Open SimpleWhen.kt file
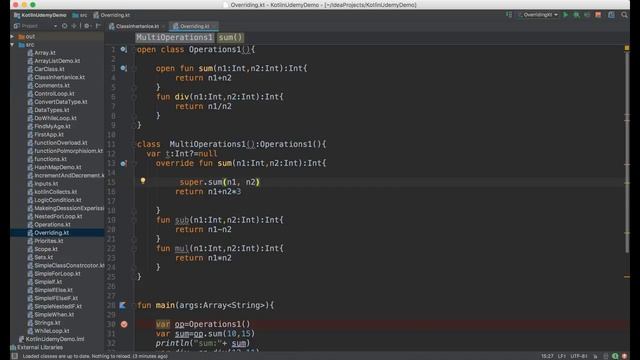The width and height of the screenshot is (640, 360). point(50,315)
